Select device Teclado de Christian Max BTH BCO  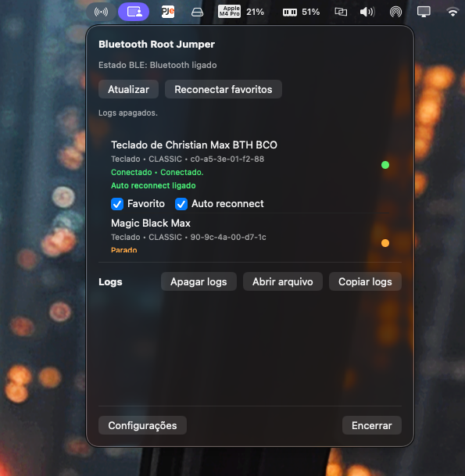click(x=194, y=145)
